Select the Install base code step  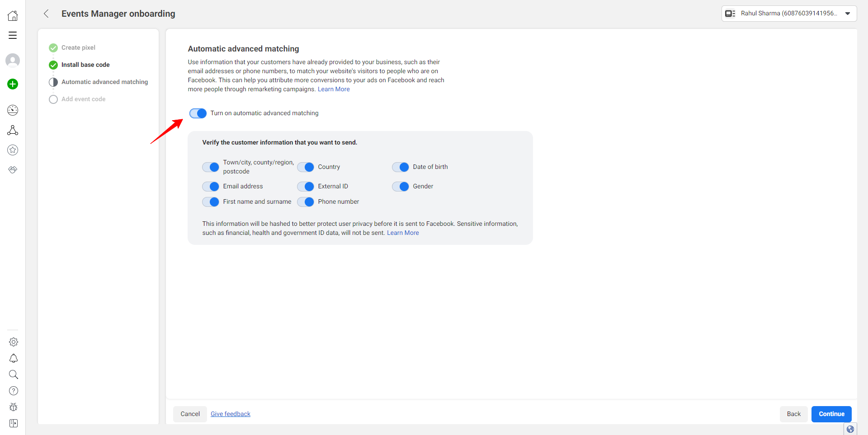(x=79, y=65)
